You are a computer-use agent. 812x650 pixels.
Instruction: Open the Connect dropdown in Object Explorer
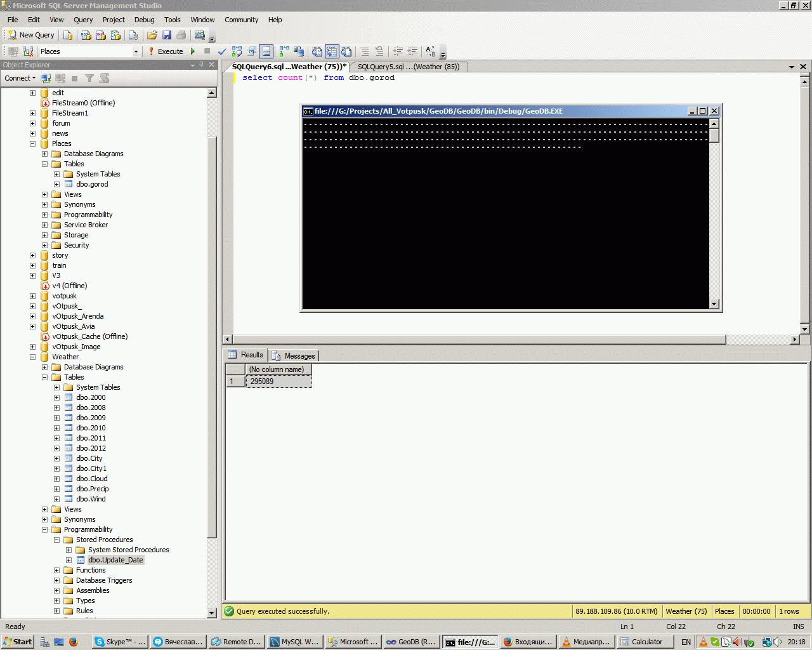20,78
